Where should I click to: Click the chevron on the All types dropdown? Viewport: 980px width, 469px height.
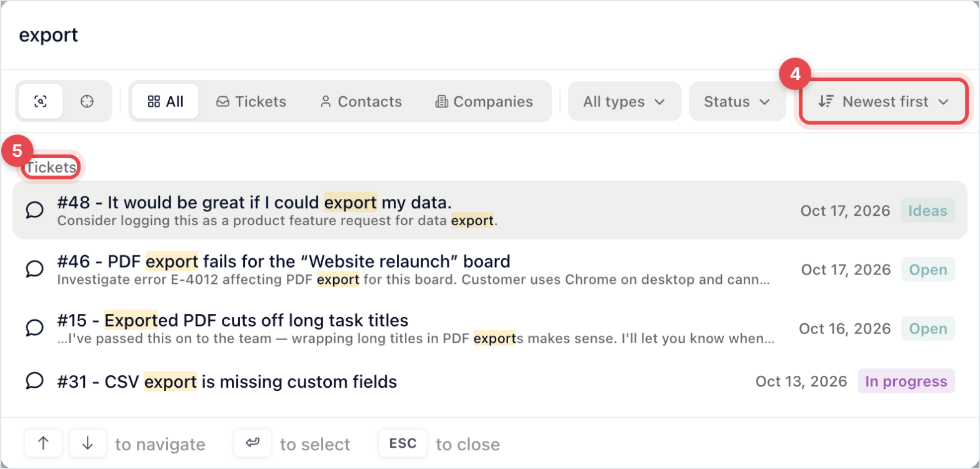click(659, 102)
